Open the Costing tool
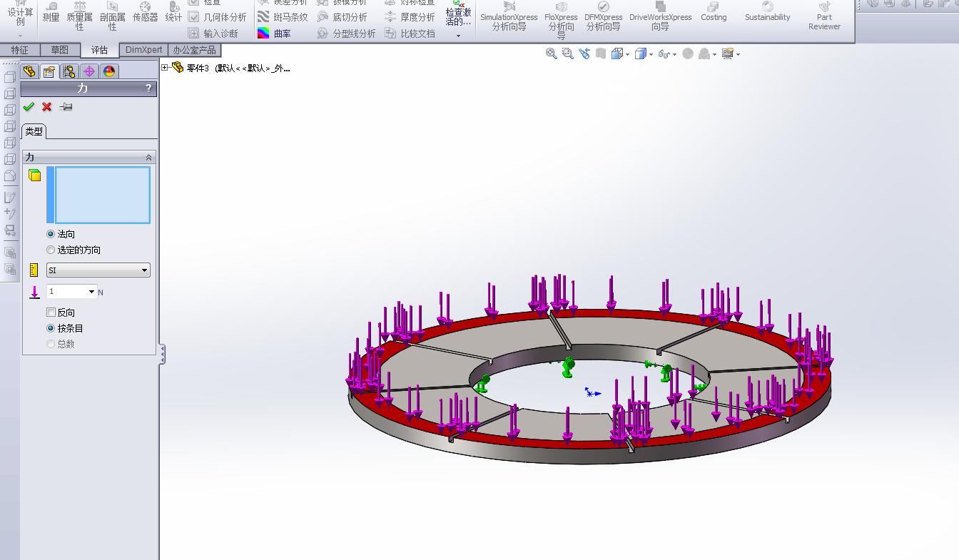Viewport: 959px width, 560px height. coord(714,12)
